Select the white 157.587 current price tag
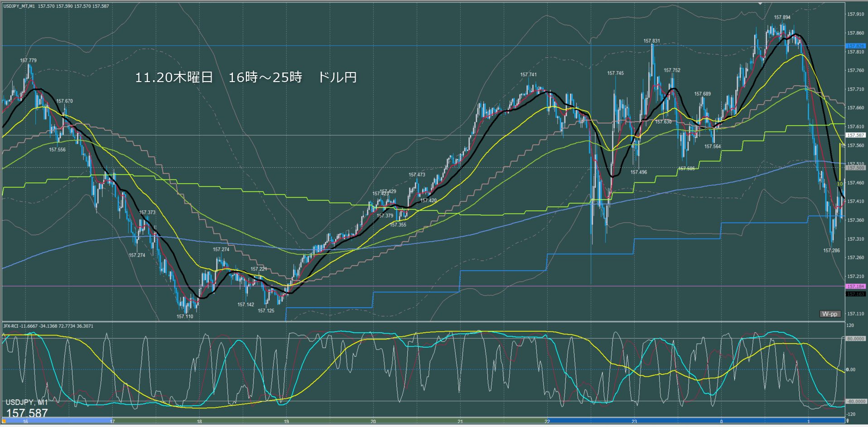868x427 pixels. pos(855,135)
